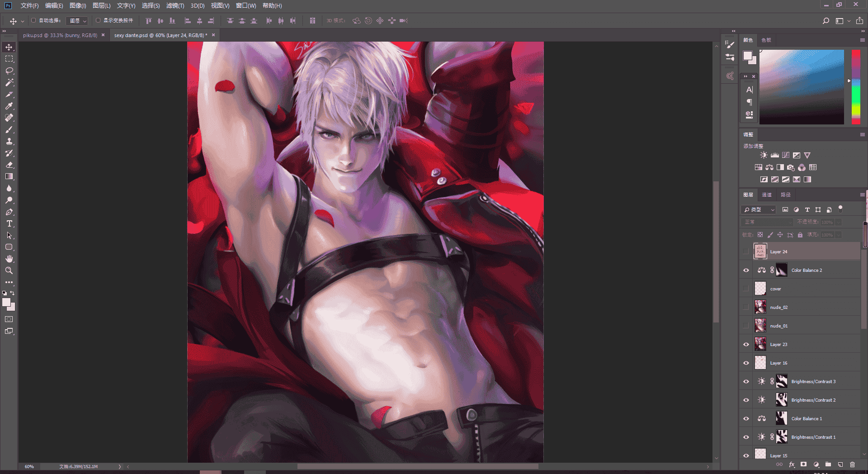
Task: Select the Clone Stamp tool
Action: (x=9, y=141)
